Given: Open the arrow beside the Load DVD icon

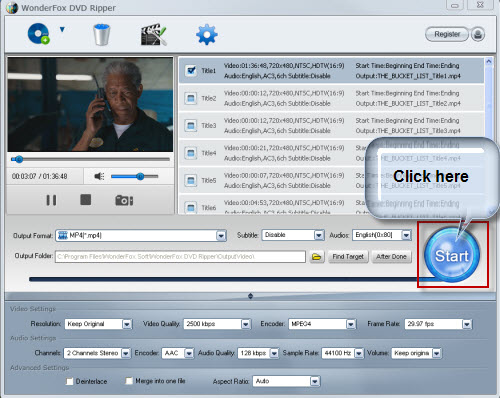Looking at the screenshot, I should (62, 30).
